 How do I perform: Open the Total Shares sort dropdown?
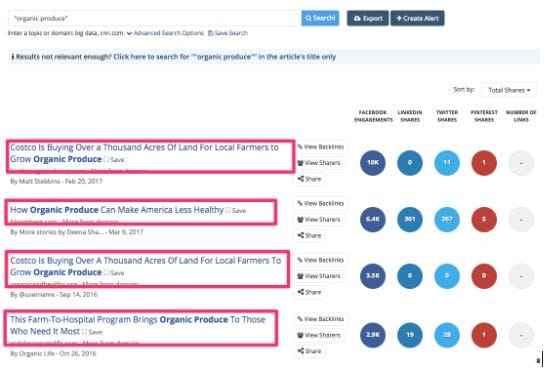click(x=509, y=90)
